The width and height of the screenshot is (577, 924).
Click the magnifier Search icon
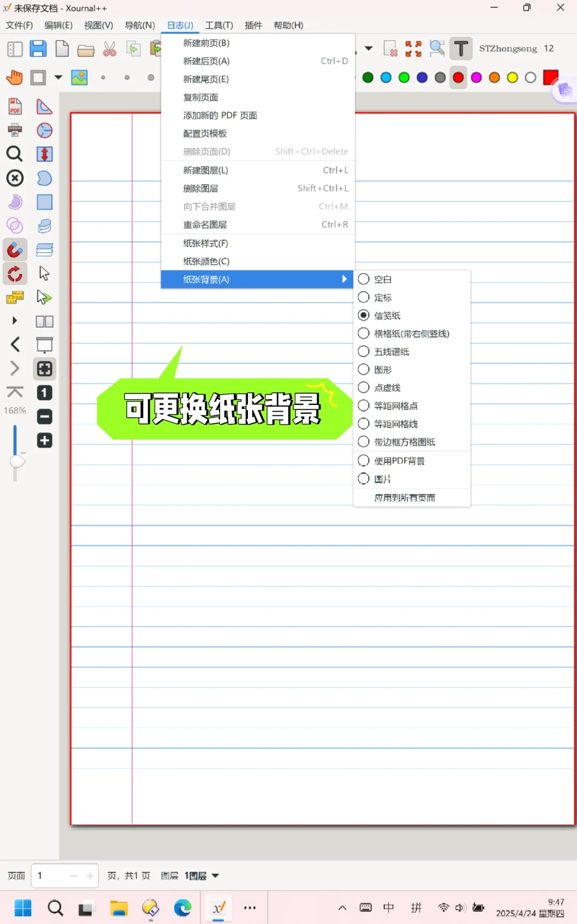[x=14, y=154]
